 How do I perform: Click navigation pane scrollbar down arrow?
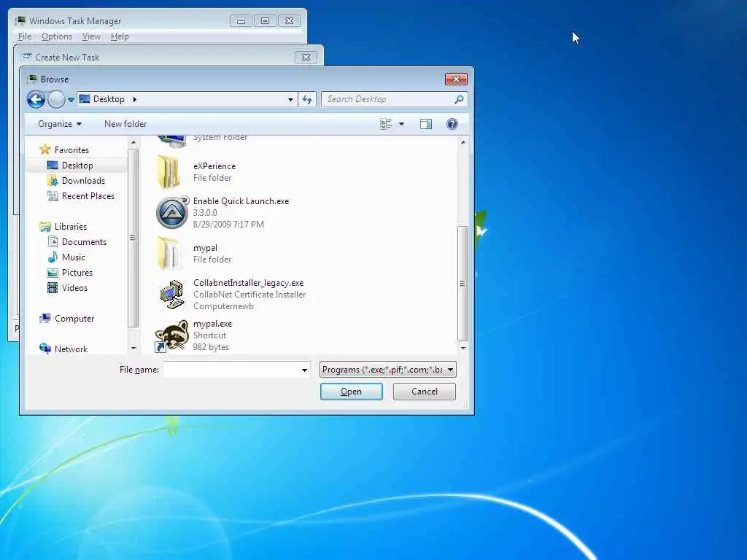[x=133, y=348]
